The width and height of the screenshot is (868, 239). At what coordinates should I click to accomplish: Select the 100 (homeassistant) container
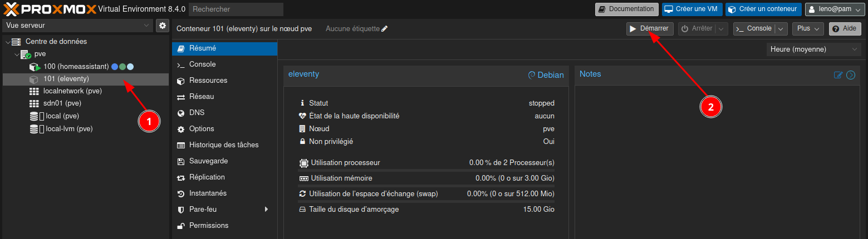(x=76, y=67)
